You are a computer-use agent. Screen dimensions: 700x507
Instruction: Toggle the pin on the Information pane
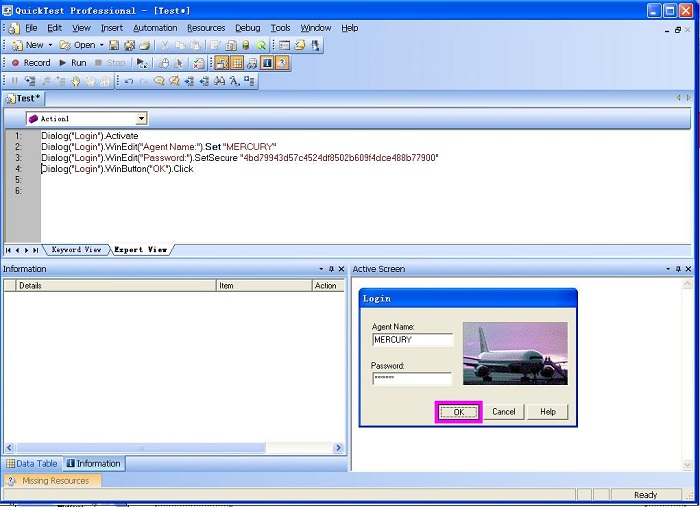point(331,269)
